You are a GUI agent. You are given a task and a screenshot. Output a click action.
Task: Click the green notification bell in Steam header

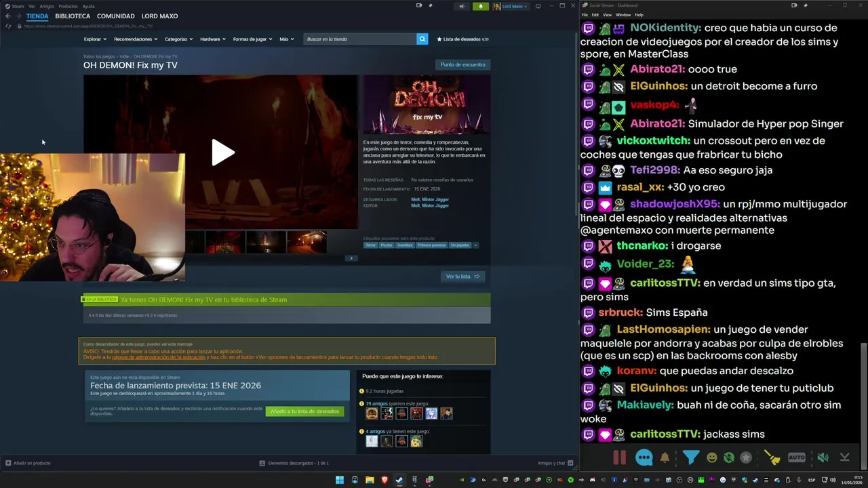[x=481, y=6]
